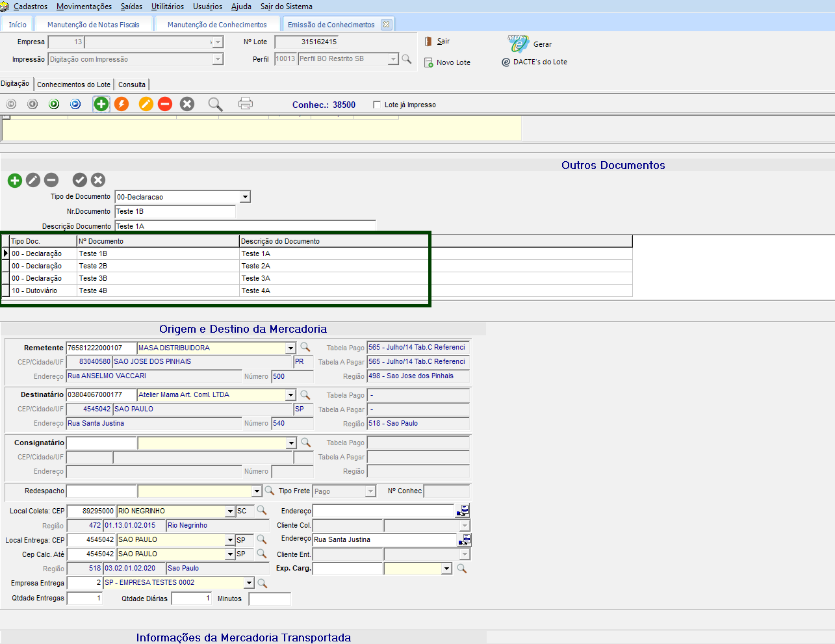Click the magnifier search icon in toolbar

(x=215, y=104)
